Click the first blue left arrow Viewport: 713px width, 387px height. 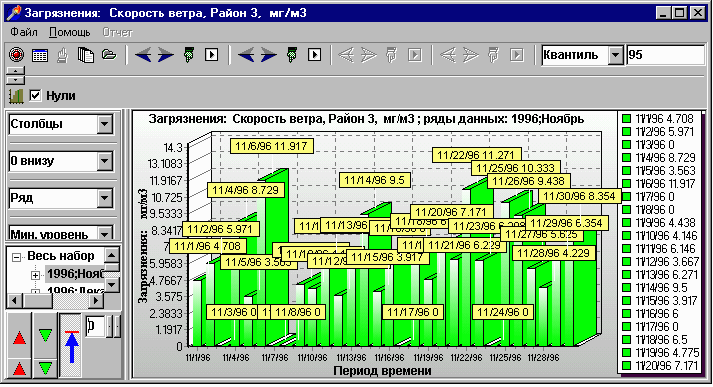pyautogui.click(x=143, y=55)
